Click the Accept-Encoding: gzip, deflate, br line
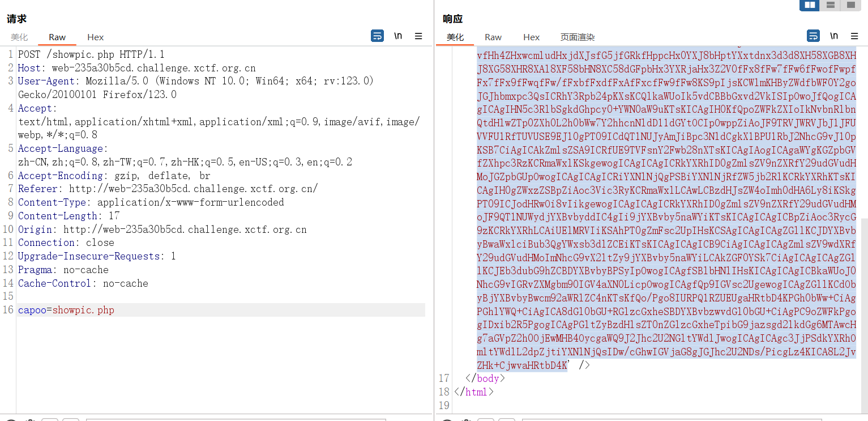This screenshot has width=868, height=421. (114, 176)
